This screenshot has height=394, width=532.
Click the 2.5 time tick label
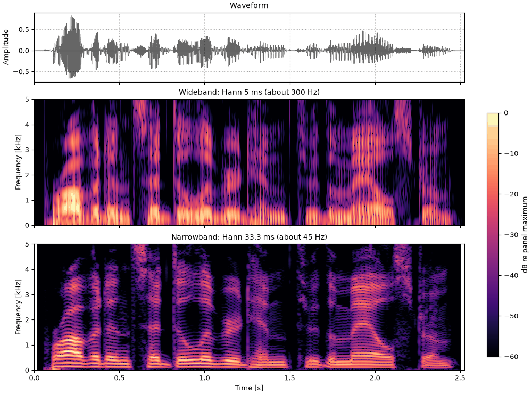460,378
